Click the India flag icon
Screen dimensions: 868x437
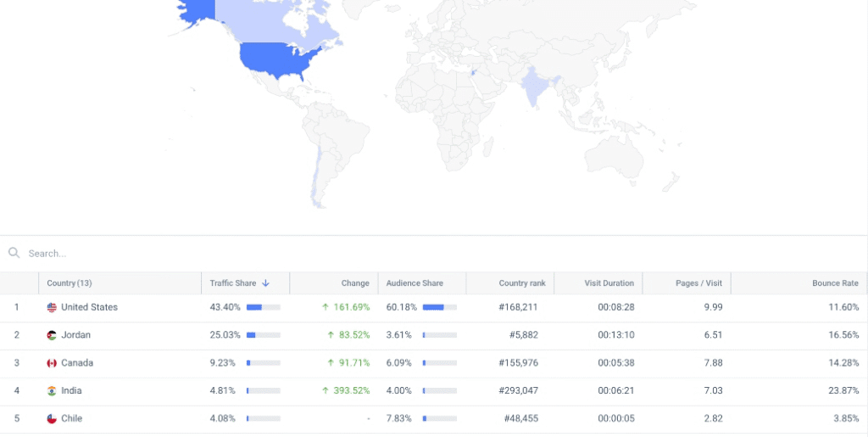[x=52, y=391]
